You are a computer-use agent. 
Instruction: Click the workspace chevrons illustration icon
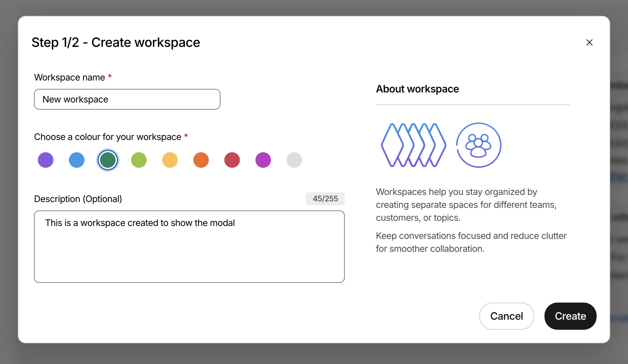413,145
